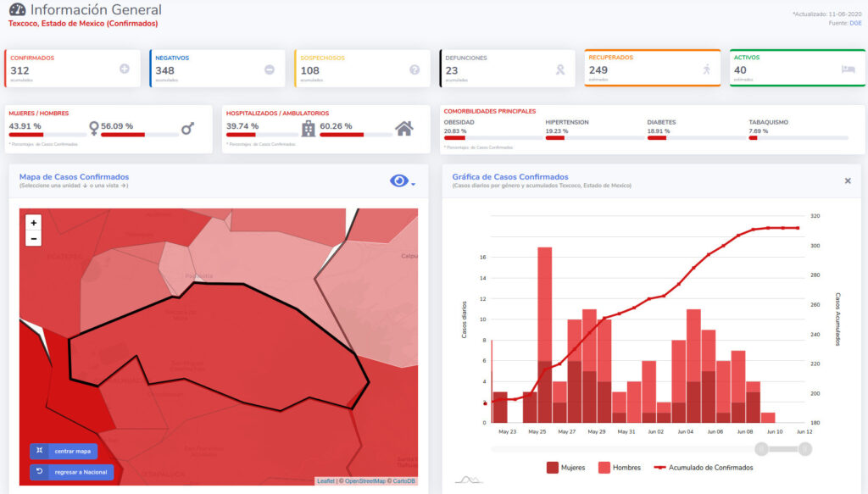Click the question mark icon in Sospechosos card

coord(415,69)
